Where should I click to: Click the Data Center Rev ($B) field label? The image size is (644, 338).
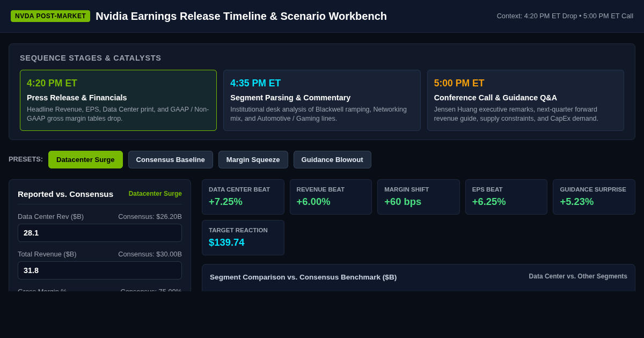click(x=50, y=217)
